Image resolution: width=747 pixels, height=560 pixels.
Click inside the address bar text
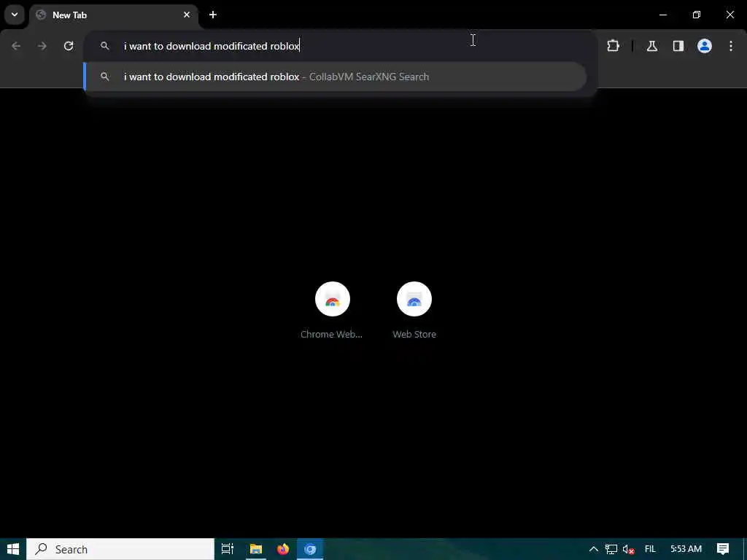[x=212, y=46]
